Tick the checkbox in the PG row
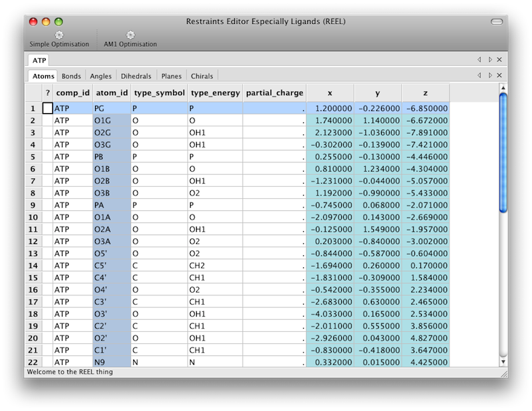Image resolution: width=532 pixels, height=411 pixels. [47, 108]
